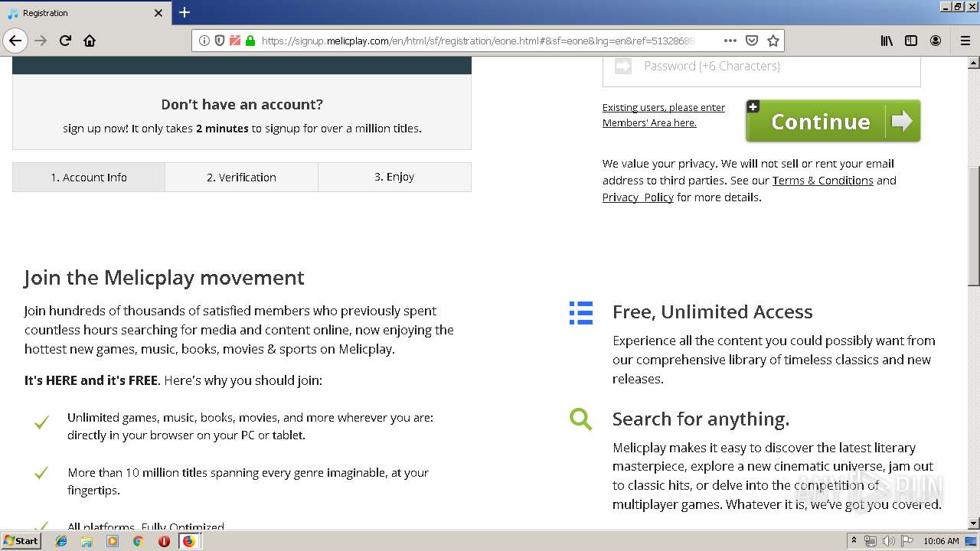Viewport: 980px width, 551px height.
Task: Click the green magnifier search icon
Action: point(580,419)
